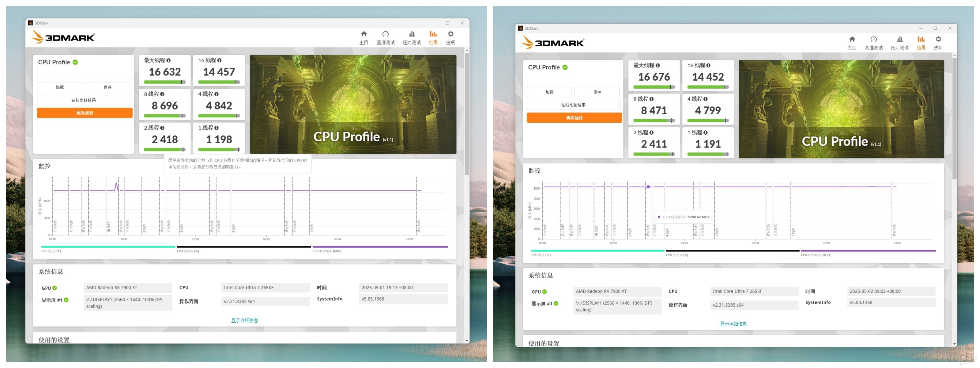Click orange 再次运行 button in right window
The width and height of the screenshot is (980, 368).
pyautogui.click(x=574, y=118)
